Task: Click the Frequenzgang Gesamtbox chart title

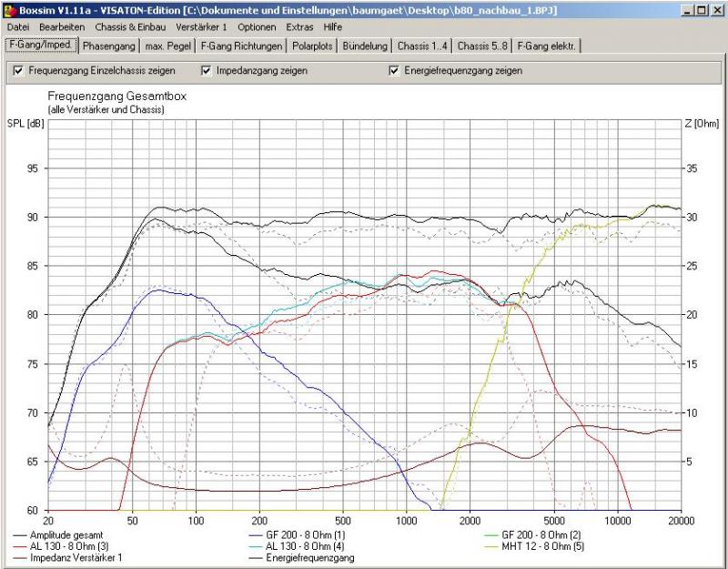Action: [117, 97]
